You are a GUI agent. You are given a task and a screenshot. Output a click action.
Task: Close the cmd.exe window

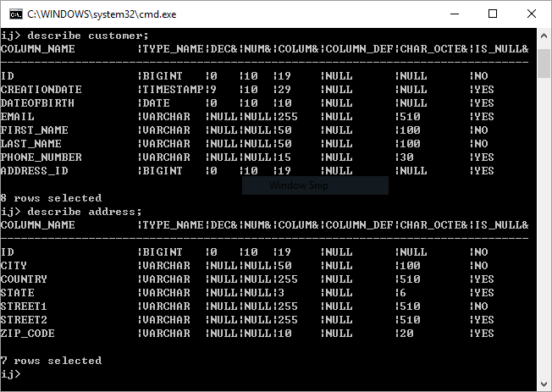pos(531,14)
